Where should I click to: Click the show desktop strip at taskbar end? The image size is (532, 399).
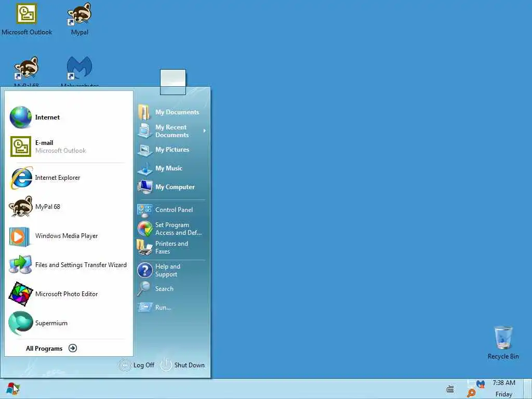(528, 389)
